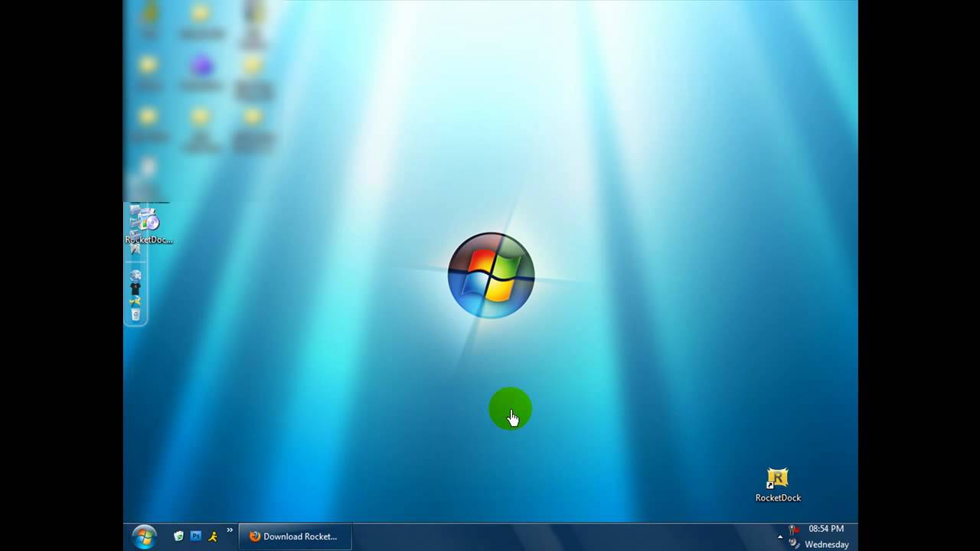Launch Photoshop from the taskbar Quick Launch
The height and width of the screenshot is (551, 980).
pos(196,536)
